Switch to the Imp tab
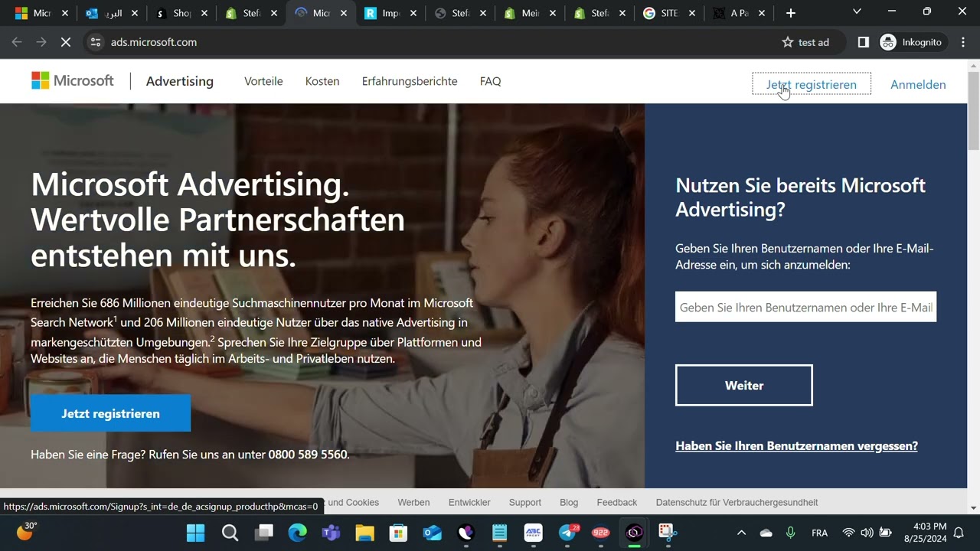Image resolution: width=980 pixels, height=551 pixels. [x=392, y=13]
